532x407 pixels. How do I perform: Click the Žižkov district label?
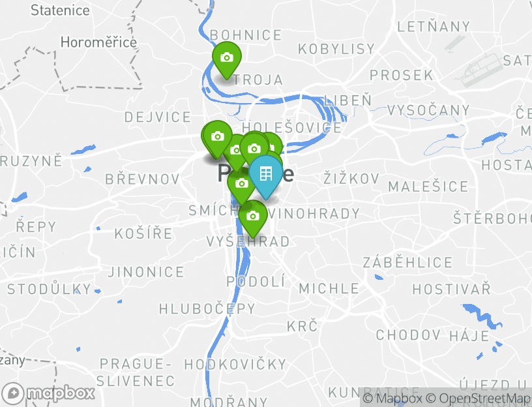point(351,179)
